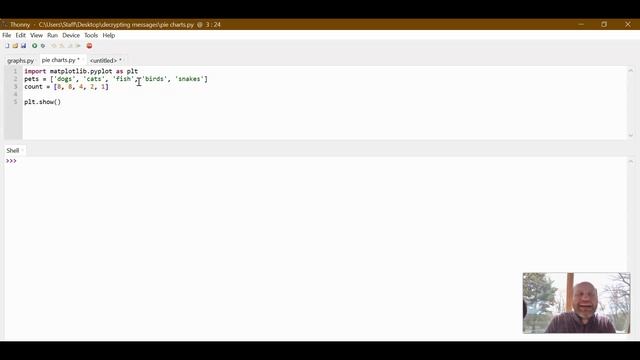Click the plt.show() line
The width and height of the screenshot is (640, 360).
42,102
